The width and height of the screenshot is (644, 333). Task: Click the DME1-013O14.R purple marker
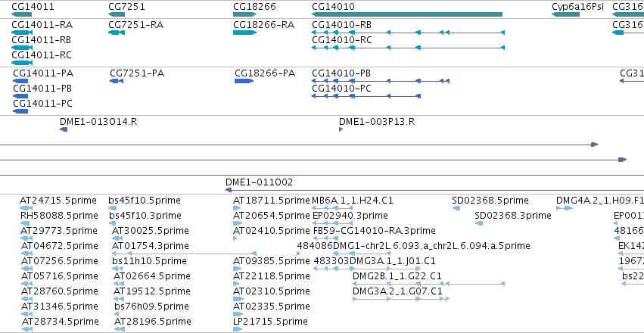[64, 129]
